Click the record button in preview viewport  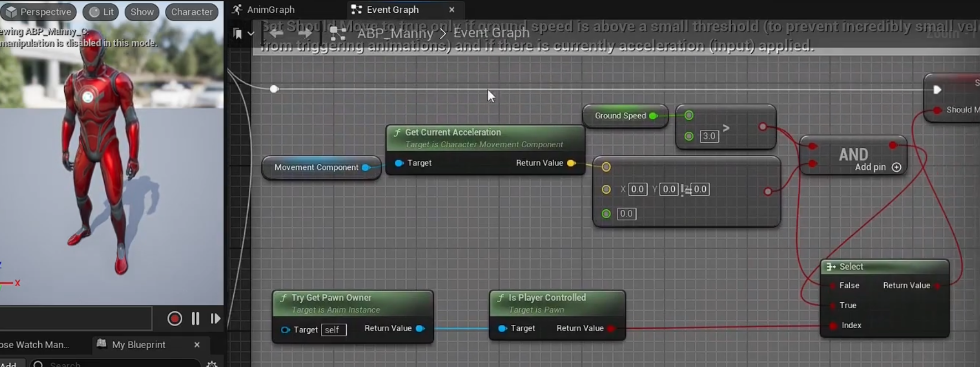[175, 318]
